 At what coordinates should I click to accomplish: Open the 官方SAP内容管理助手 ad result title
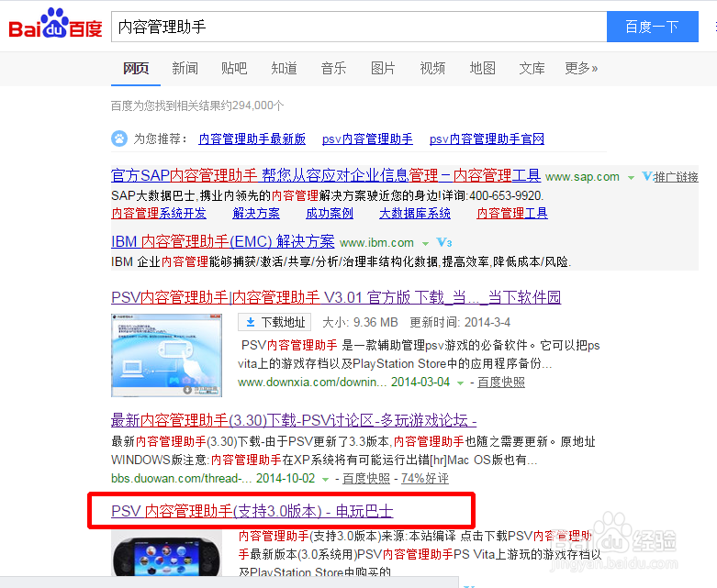pyautogui.click(x=326, y=175)
